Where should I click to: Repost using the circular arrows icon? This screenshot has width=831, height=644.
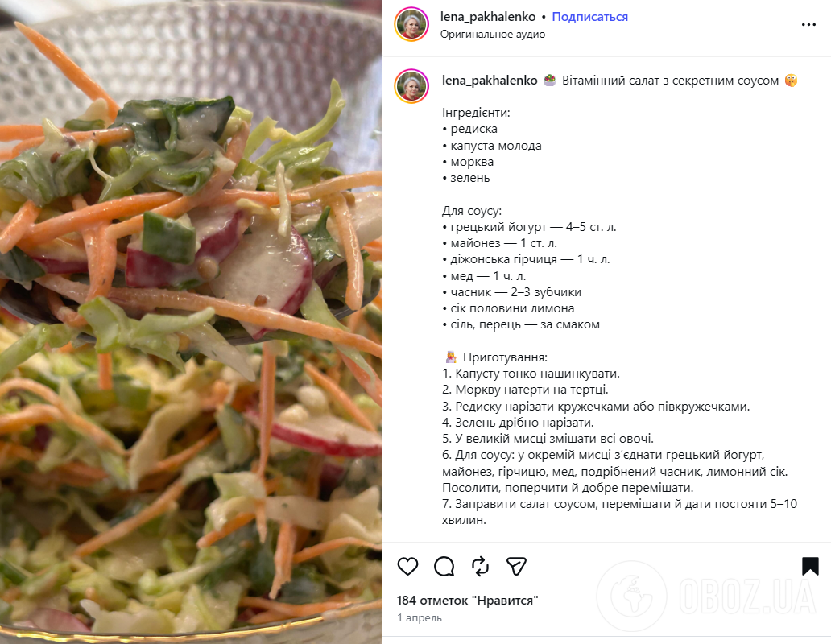click(x=480, y=566)
